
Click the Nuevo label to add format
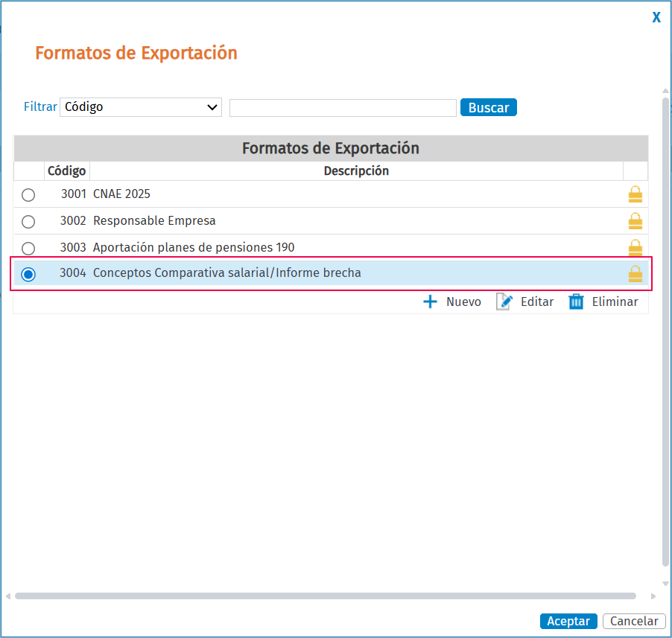(x=463, y=302)
